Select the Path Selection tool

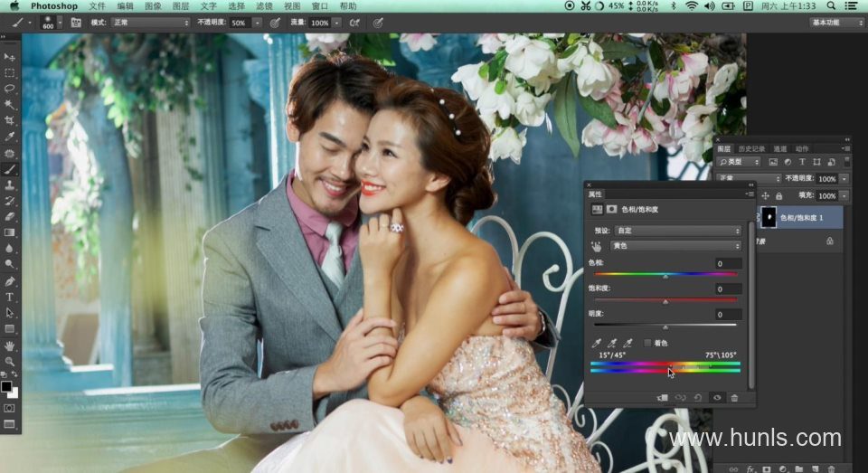coord(9,313)
